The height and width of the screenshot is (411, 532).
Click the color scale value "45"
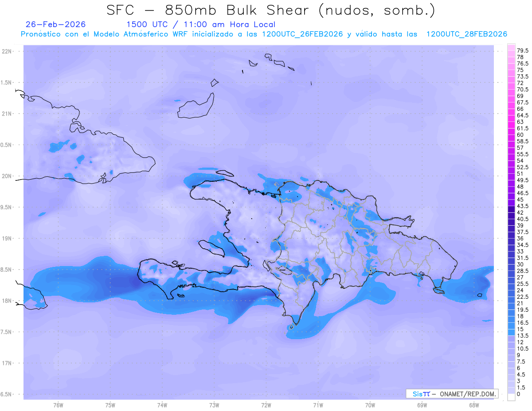tap(520, 200)
